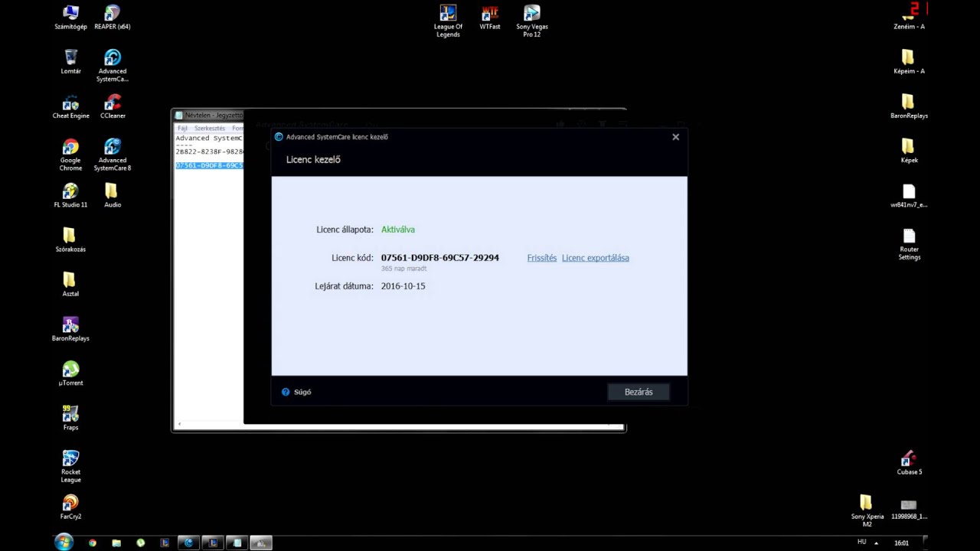This screenshot has height=551, width=980.
Task: Click the licence code 07561-D9DF8-69C57-29294 in the dialog
Action: point(440,258)
